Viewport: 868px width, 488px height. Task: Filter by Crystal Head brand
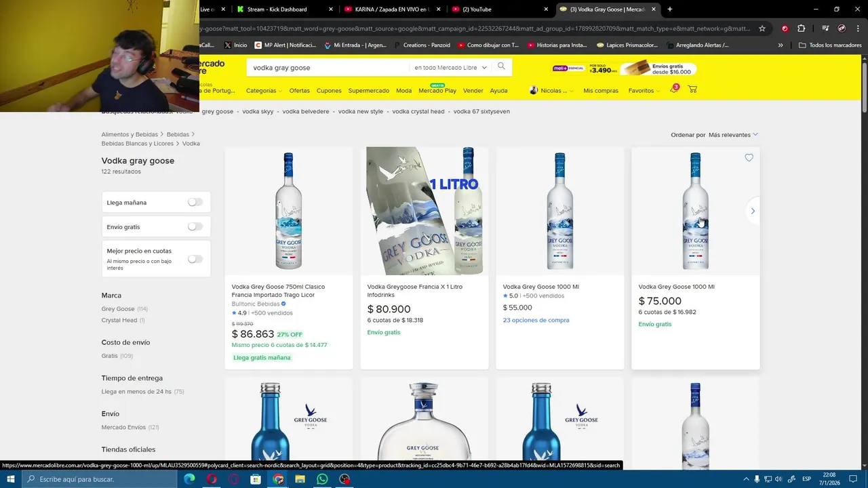[x=119, y=320]
